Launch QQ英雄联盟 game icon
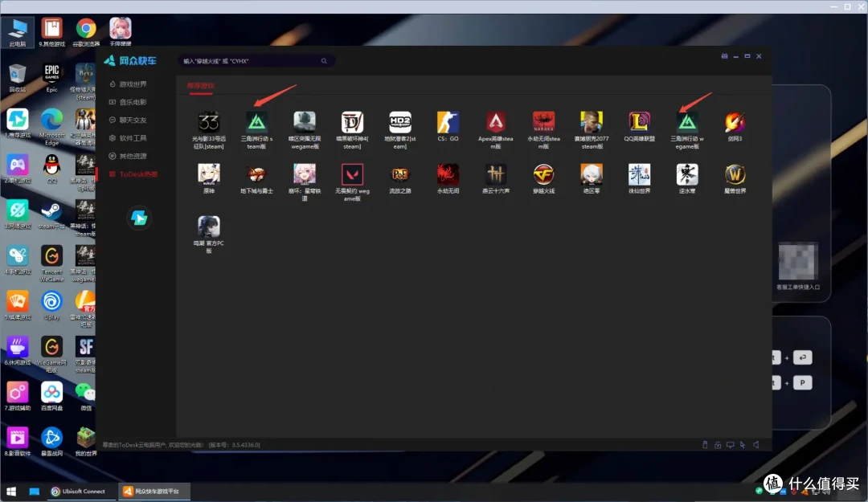Screen dimensions: 868x502 640,122
